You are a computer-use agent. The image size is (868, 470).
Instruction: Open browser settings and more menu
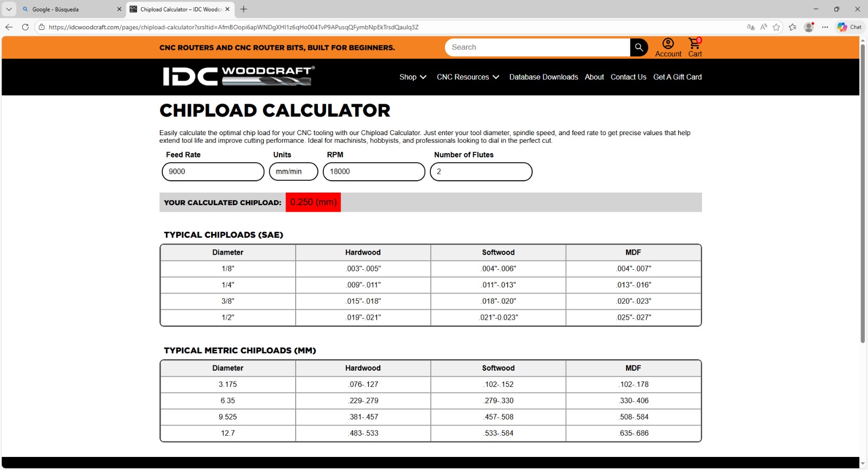pyautogui.click(x=825, y=27)
